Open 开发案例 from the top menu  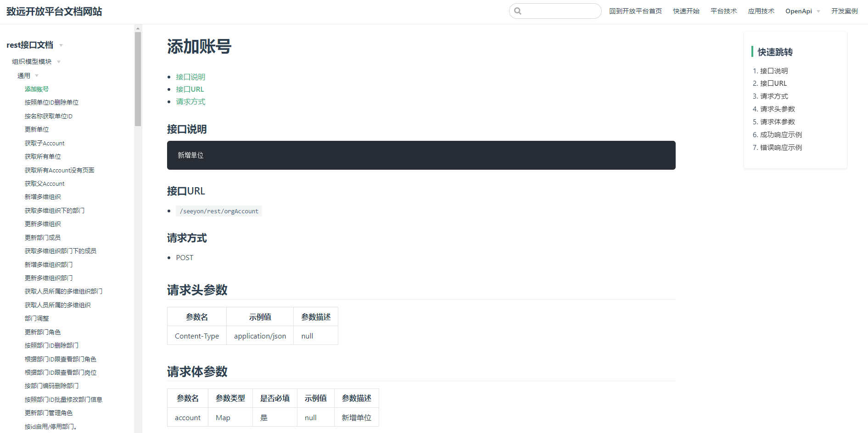844,11
